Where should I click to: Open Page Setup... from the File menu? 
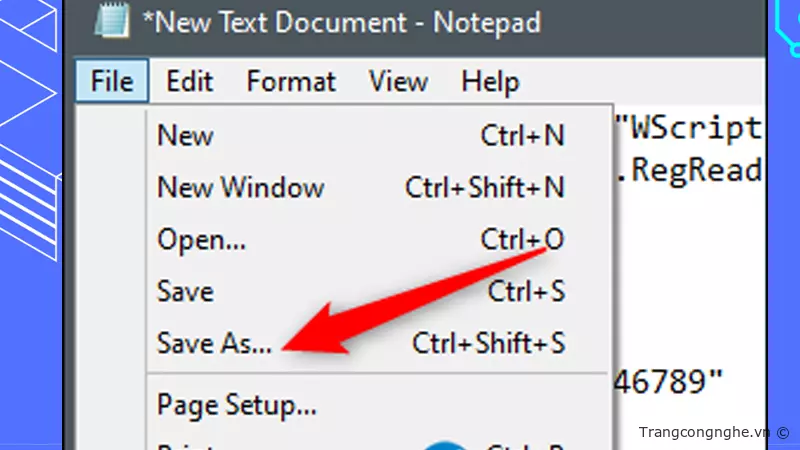point(237,406)
